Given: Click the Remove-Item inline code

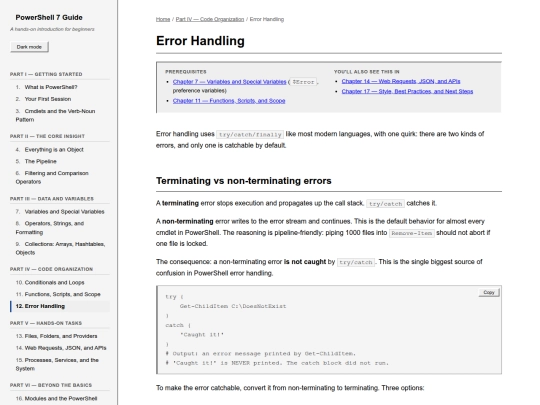Looking at the screenshot, I should [x=412, y=233].
